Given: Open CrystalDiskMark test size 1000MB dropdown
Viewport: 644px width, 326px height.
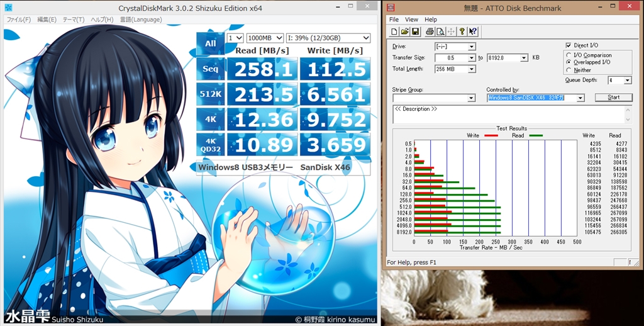Looking at the screenshot, I should coord(265,38).
